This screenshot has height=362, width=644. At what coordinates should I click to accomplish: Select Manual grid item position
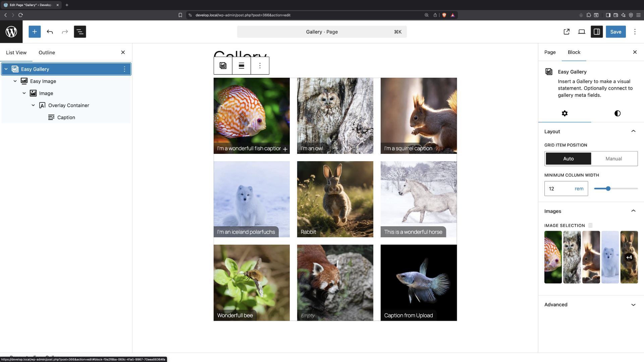(x=613, y=159)
